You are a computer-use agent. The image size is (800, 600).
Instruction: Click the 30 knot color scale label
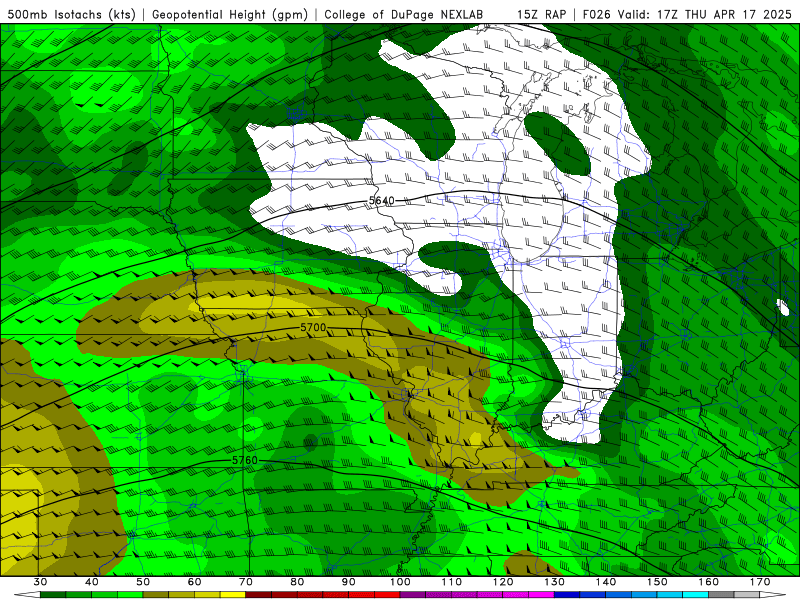pyautogui.click(x=40, y=582)
